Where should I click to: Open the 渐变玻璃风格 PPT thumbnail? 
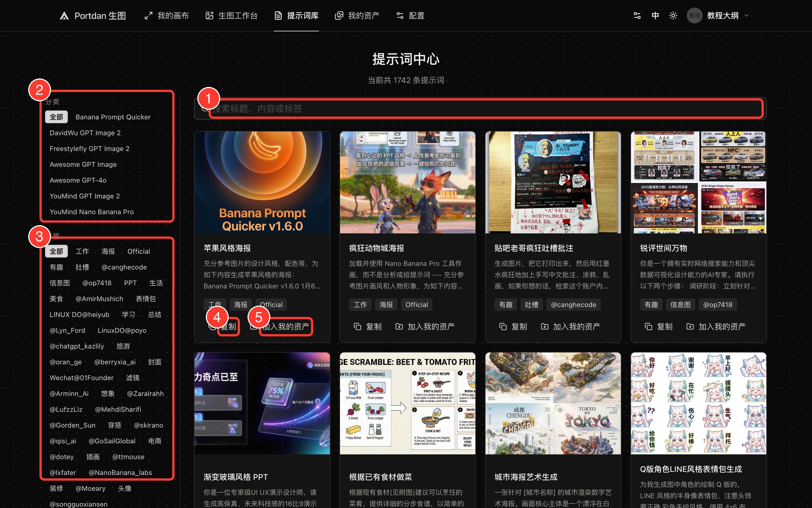click(x=262, y=404)
